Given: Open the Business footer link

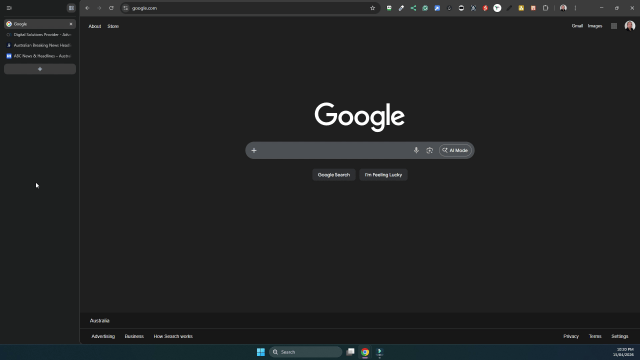Looking at the screenshot, I should tap(134, 336).
